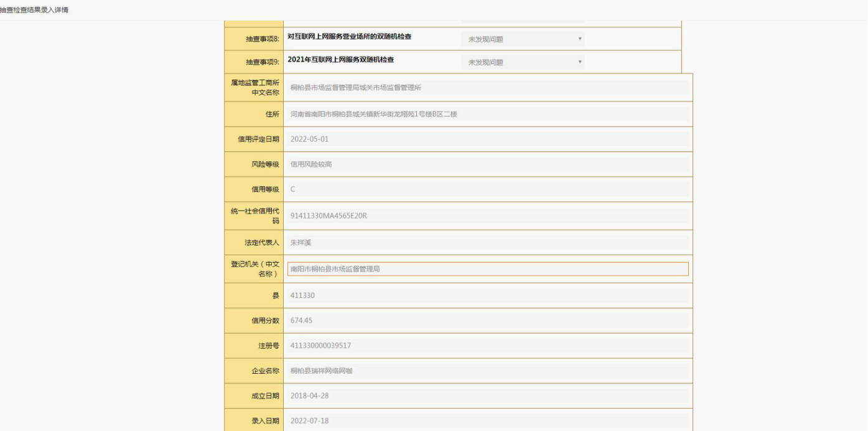Click the 信用等级 field showing C
The image size is (868, 431).
(488, 189)
